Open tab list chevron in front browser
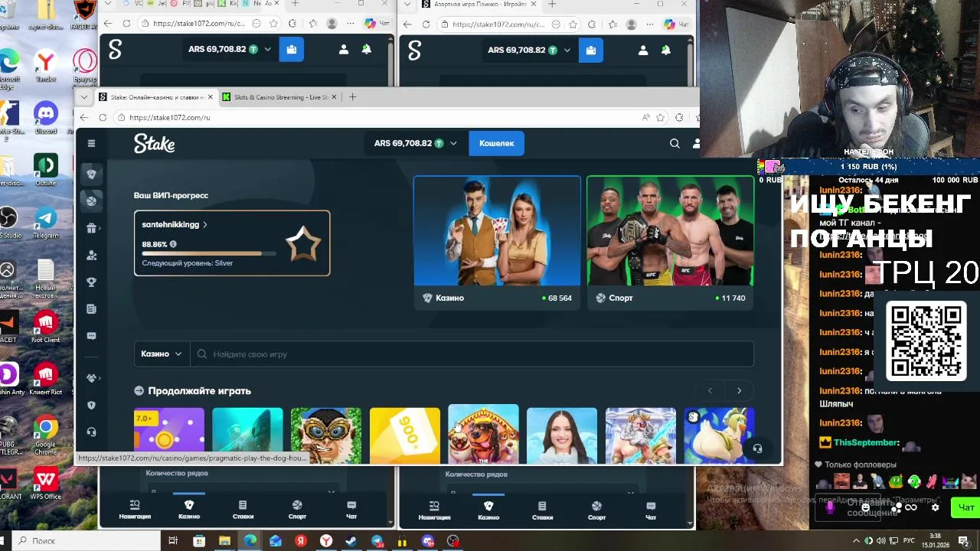Image resolution: width=980 pixels, height=551 pixels. pos(83,97)
